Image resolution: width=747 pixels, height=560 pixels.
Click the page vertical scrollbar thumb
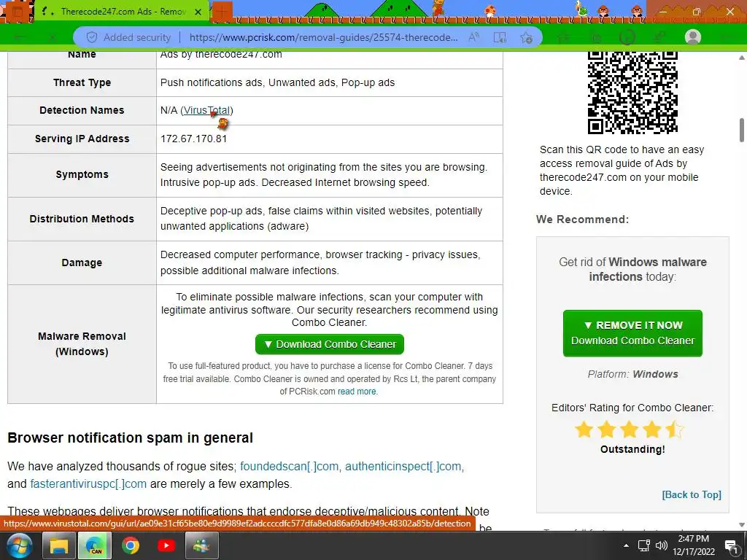pyautogui.click(x=742, y=130)
